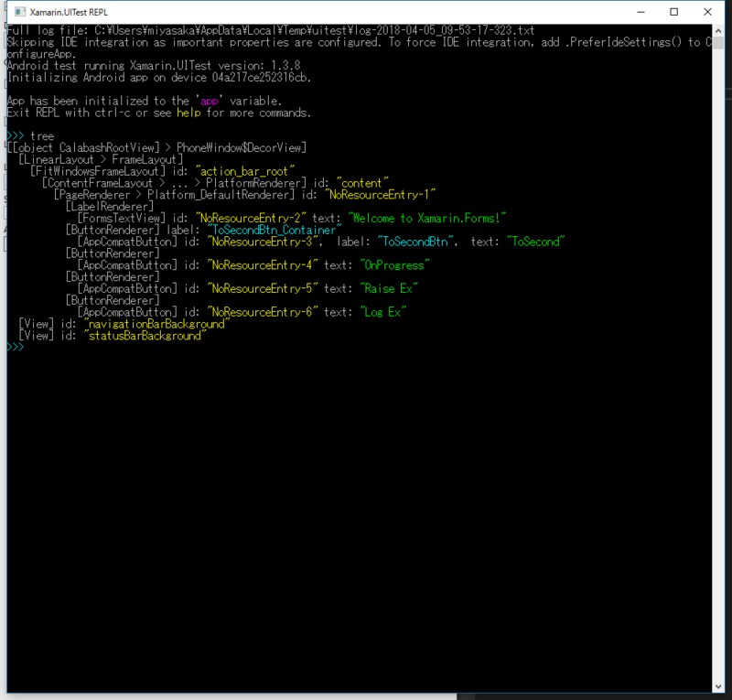Click "NoResourceEntry-6" id text
Image resolution: width=732 pixels, height=700 pixels.
(263, 312)
